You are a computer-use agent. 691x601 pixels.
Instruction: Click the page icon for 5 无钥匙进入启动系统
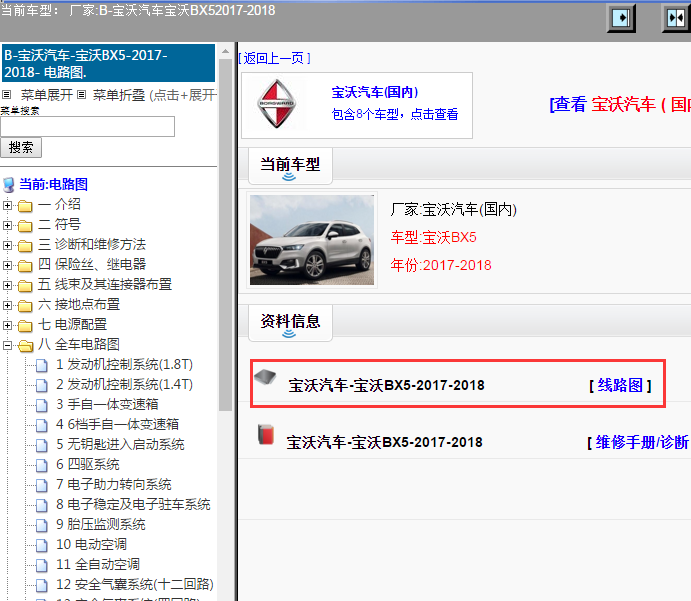click(42, 445)
